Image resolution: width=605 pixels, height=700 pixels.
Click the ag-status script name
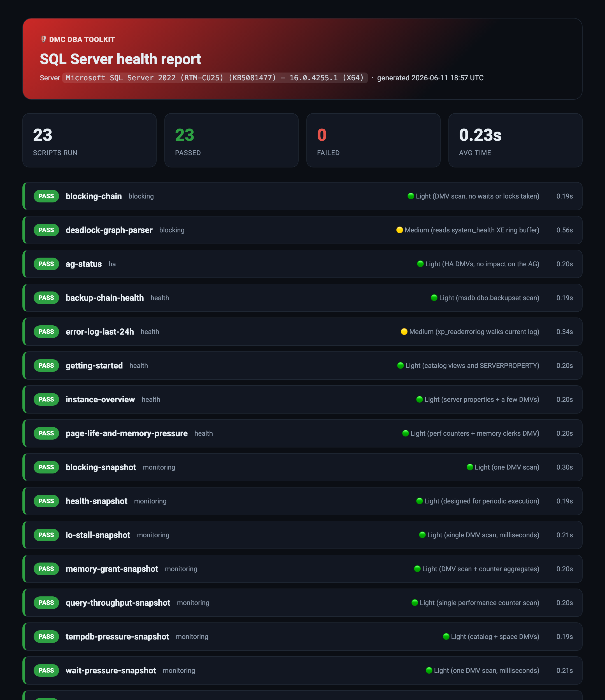tap(84, 264)
